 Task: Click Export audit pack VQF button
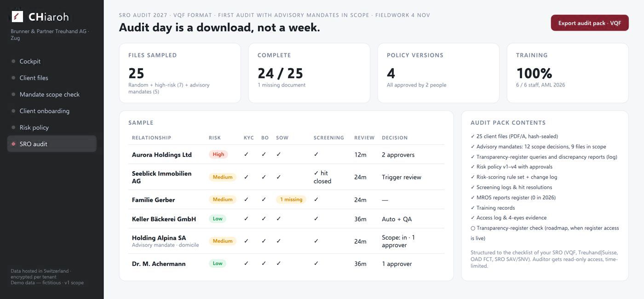(x=590, y=23)
